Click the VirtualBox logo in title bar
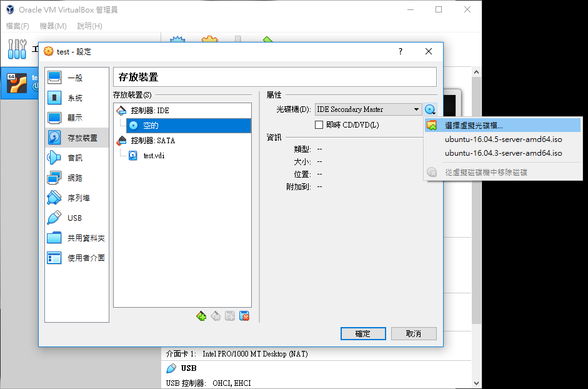The height and width of the screenshot is (389, 588). point(10,9)
